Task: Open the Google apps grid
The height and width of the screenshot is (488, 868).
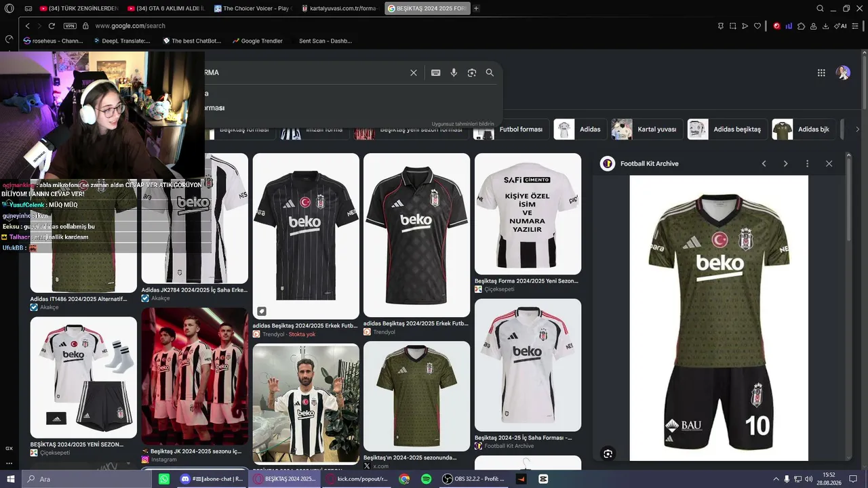Action: pos(821,73)
